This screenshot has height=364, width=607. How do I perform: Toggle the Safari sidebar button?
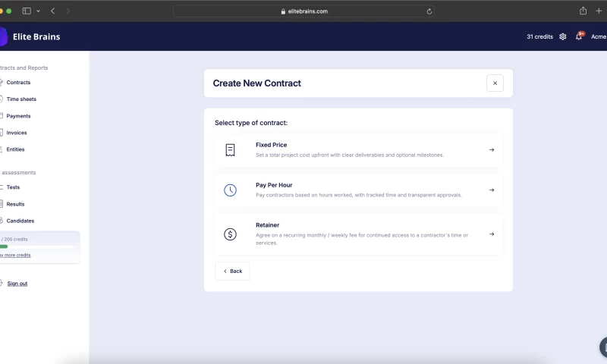pyautogui.click(x=27, y=11)
